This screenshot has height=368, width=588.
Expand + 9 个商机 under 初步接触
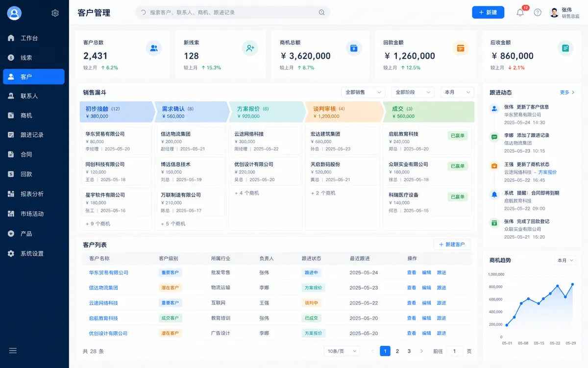98,223
